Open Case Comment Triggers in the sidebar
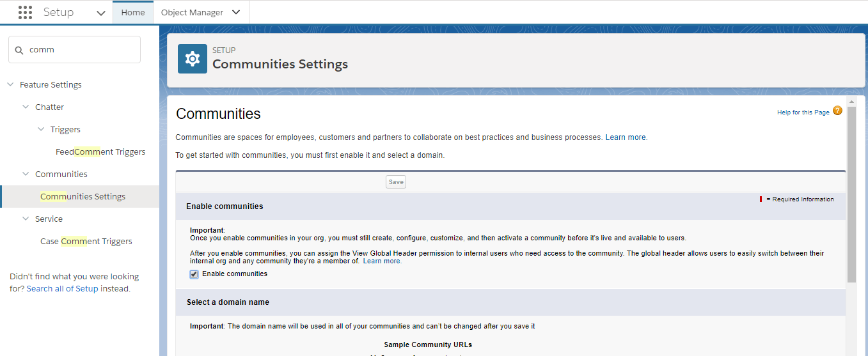The width and height of the screenshot is (868, 356). [x=86, y=241]
